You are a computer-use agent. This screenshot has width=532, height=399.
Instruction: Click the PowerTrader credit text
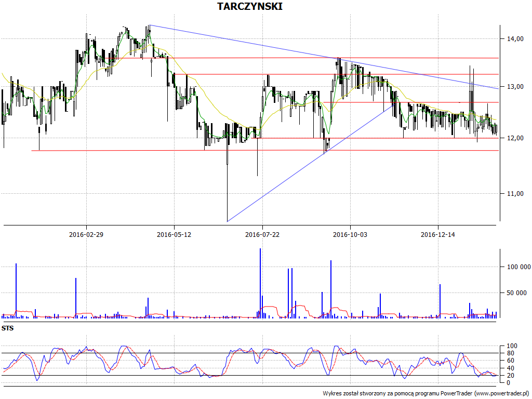pyautogui.click(x=426, y=394)
